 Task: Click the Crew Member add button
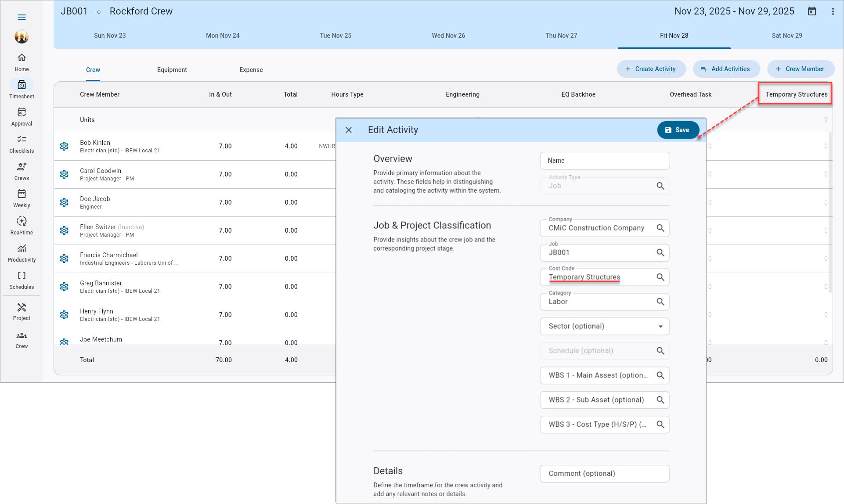point(800,69)
